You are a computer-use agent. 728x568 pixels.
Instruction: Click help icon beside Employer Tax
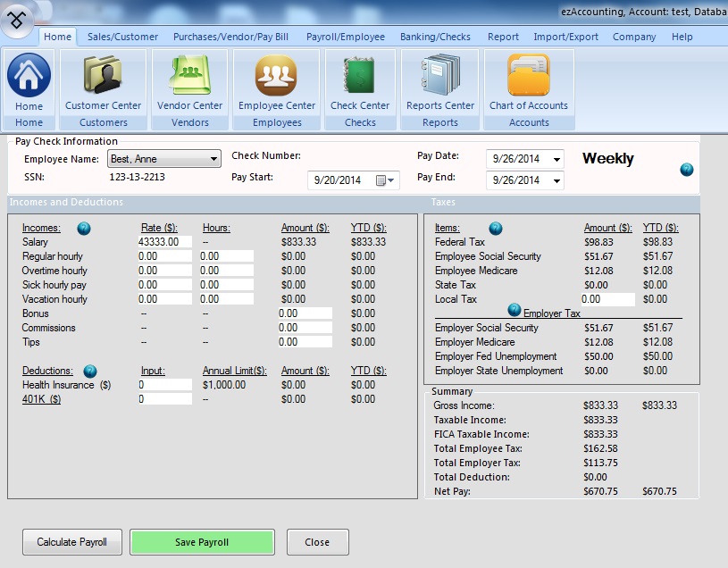514,310
